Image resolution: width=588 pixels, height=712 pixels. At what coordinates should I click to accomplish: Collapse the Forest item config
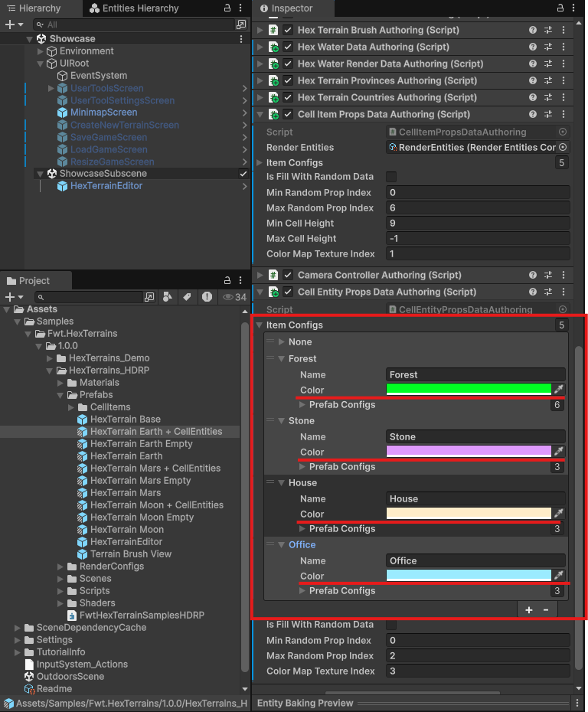282,358
